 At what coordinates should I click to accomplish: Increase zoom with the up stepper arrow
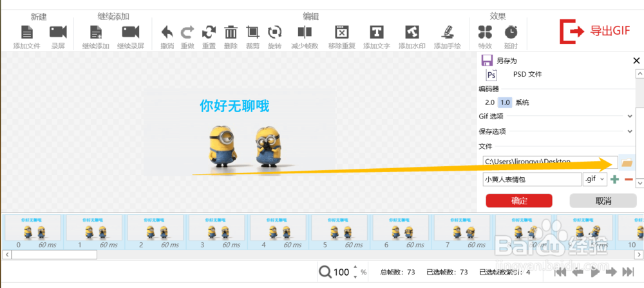click(x=355, y=267)
